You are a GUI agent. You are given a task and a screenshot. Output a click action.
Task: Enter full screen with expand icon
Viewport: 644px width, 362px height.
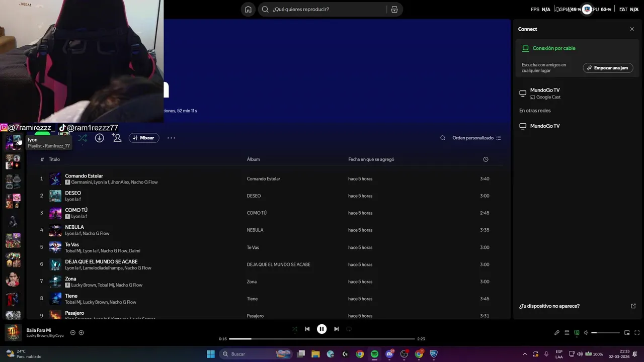point(637,333)
